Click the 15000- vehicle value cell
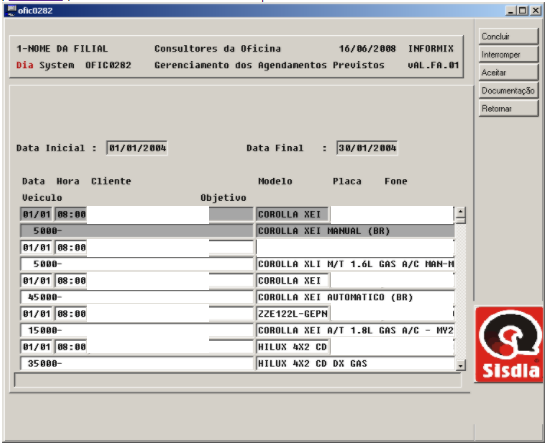This screenshot has height=447, width=549. [x=137, y=330]
